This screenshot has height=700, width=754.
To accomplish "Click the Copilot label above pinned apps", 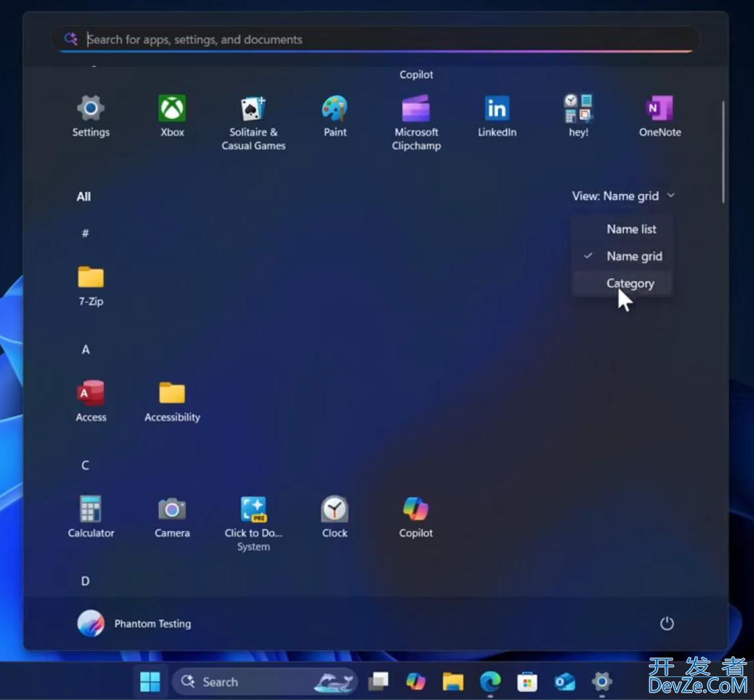I will point(416,75).
